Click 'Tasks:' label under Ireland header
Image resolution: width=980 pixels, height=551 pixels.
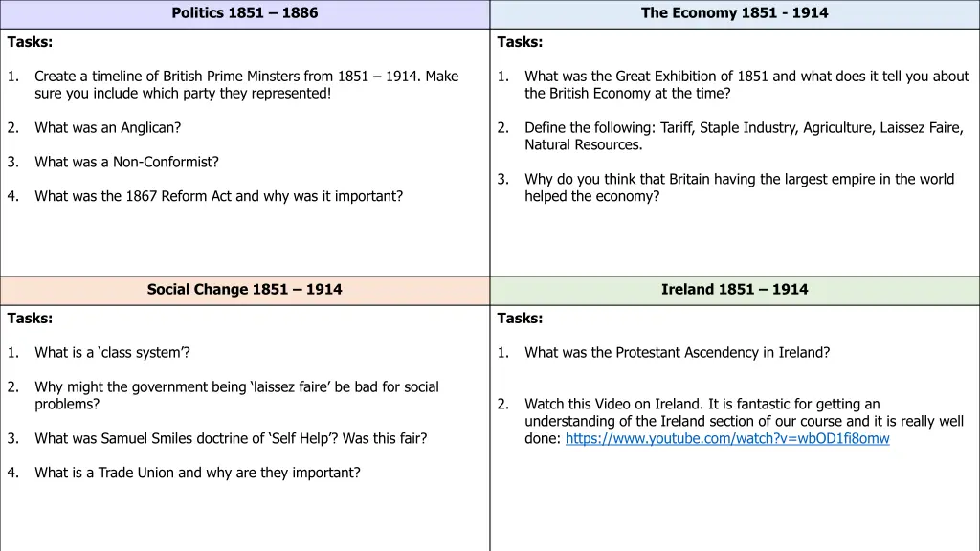coord(520,319)
